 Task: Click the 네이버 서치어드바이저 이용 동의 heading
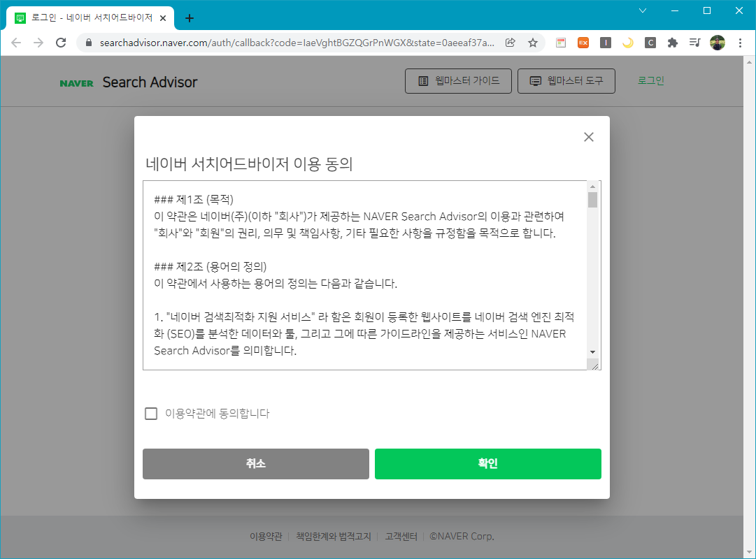point(249,164)
